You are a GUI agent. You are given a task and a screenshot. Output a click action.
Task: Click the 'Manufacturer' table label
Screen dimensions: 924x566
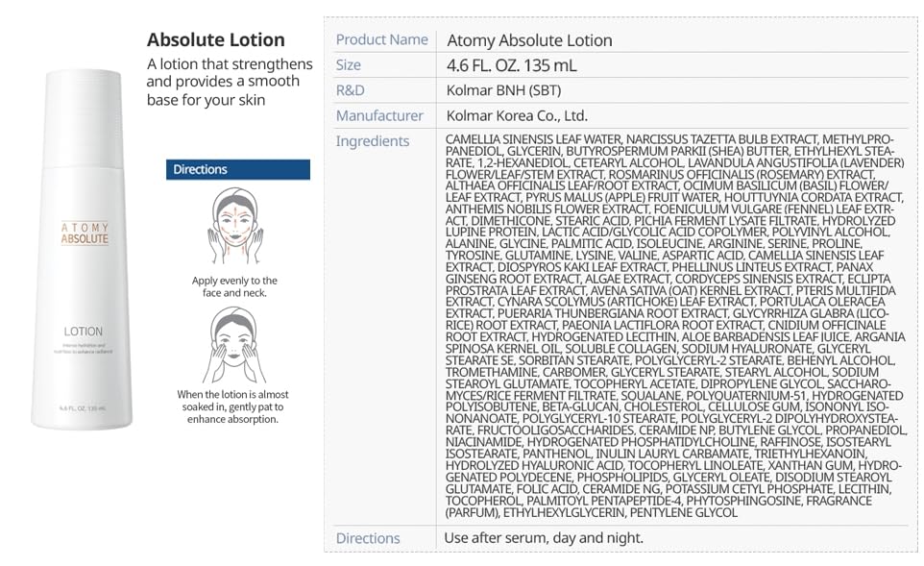[x=379, y=115]
